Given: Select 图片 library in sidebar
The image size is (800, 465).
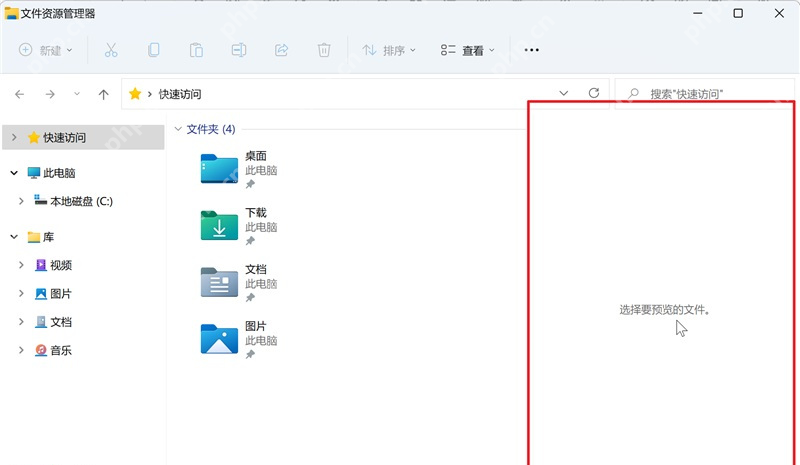Looking at the screenshot, I should (x=54, y=293).
